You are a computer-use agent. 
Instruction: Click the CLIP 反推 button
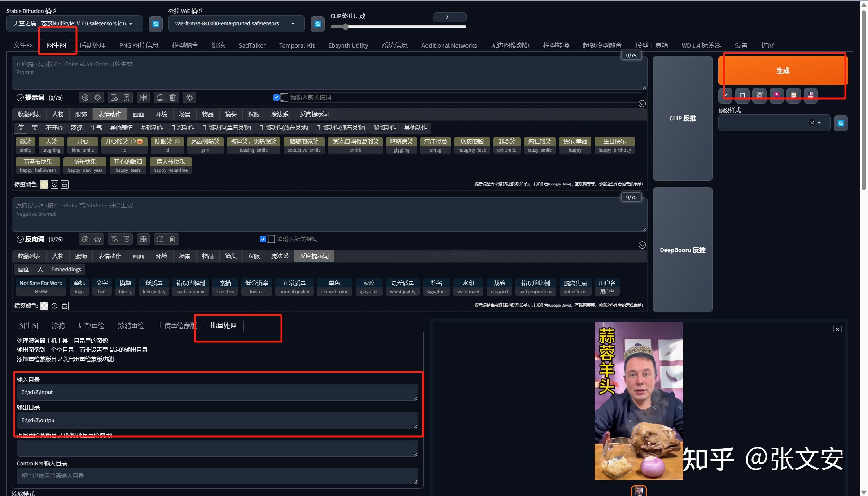pos(682,118)
